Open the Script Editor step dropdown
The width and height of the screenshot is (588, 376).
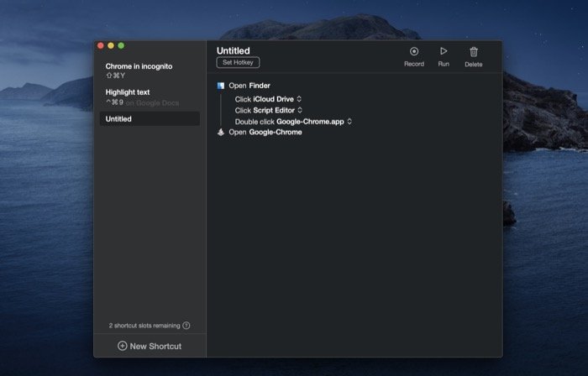pyautogui.click(x=300, y=110)
